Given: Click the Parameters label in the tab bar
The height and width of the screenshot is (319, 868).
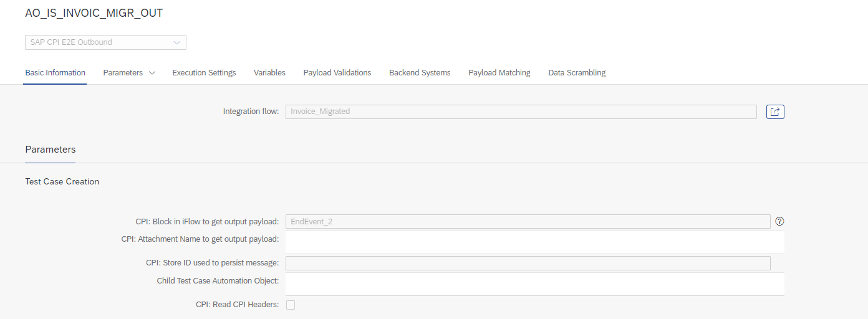Looking at the screenshot, I should (x=123, y=73).
